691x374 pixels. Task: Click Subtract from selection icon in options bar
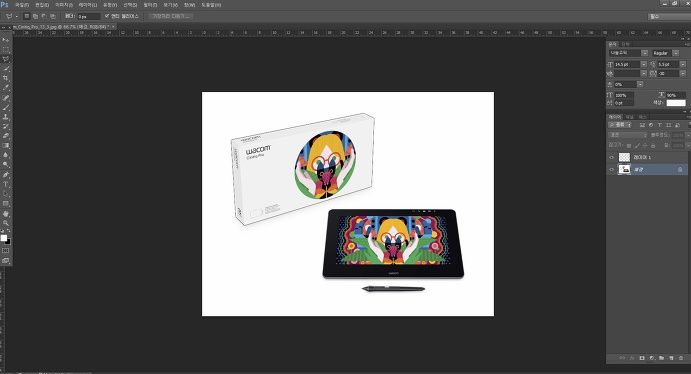[44, 16]
